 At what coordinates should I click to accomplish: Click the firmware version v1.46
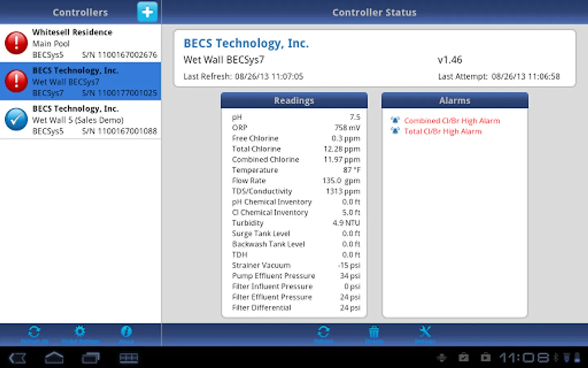tap(450, 60)
